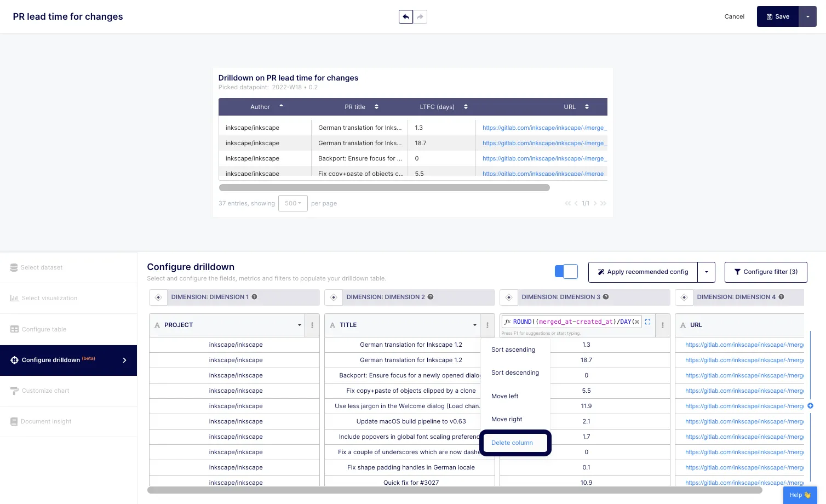Open the 500 entries per page dropdown
This screenshot has width=826, height=504.
tap(292, 203)
